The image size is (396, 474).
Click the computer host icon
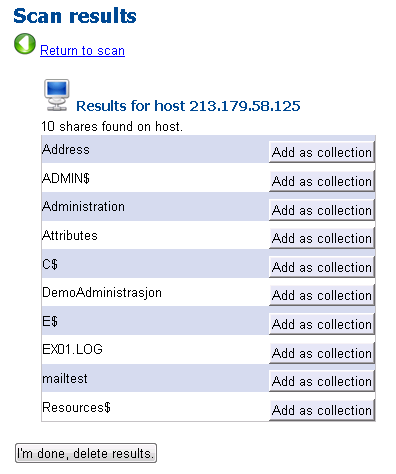coord(57,95)
